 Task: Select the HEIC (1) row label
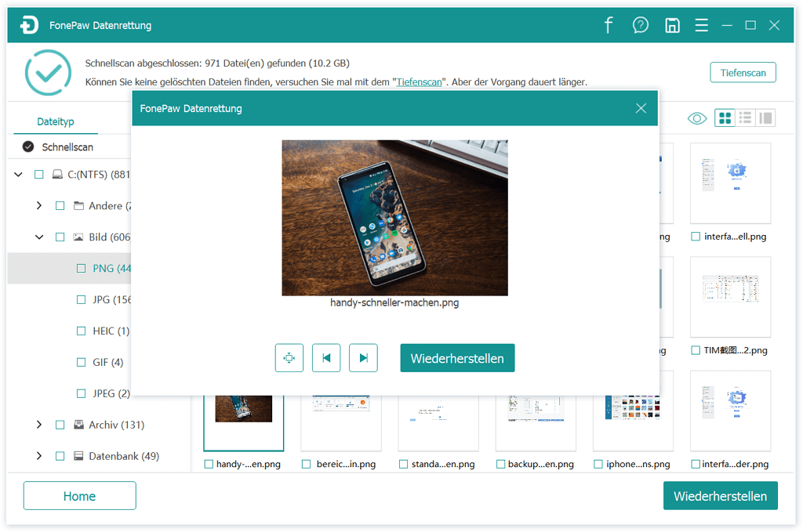coord(111,331)
